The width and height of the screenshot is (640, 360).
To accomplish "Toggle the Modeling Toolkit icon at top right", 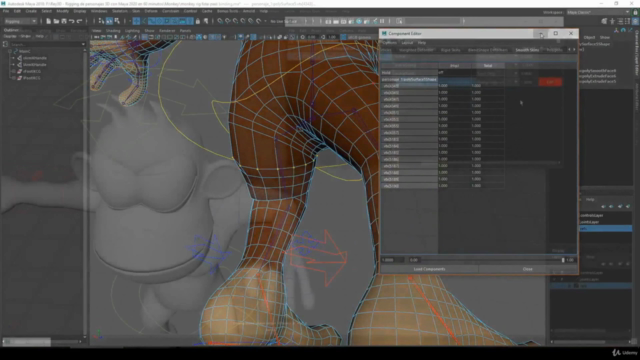I will [x=604, y=21].
